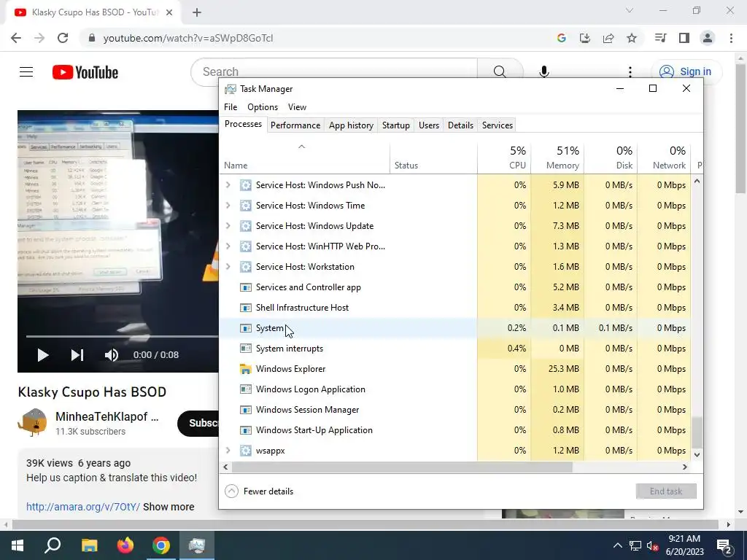
Task: Open File Explorer from taskbar
Action: click(89, 545)
